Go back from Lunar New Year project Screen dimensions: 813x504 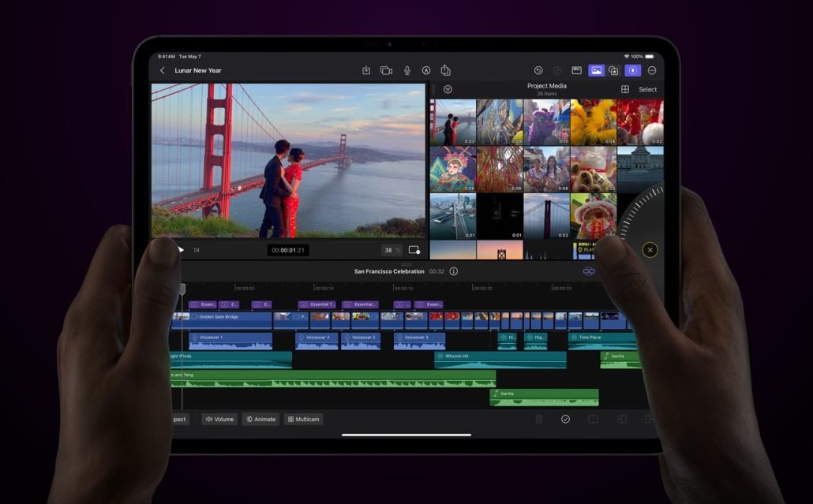(x=163, y=70)
